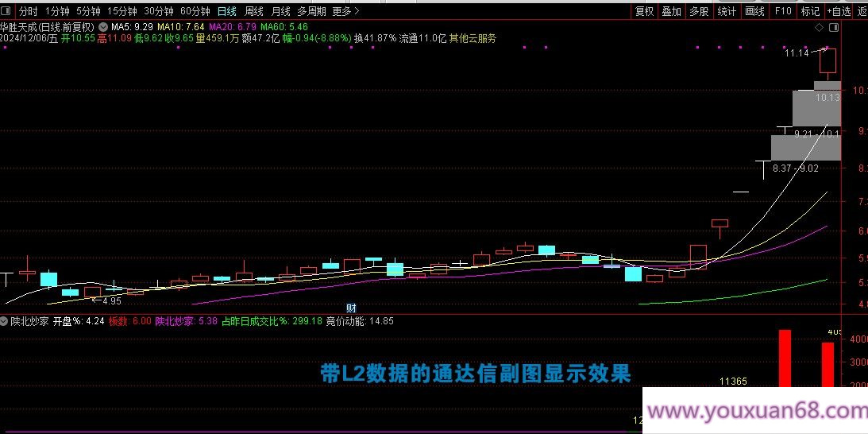Click the MA60: 5.46 label
Screen dimensions: 868x434
[284, 26]
